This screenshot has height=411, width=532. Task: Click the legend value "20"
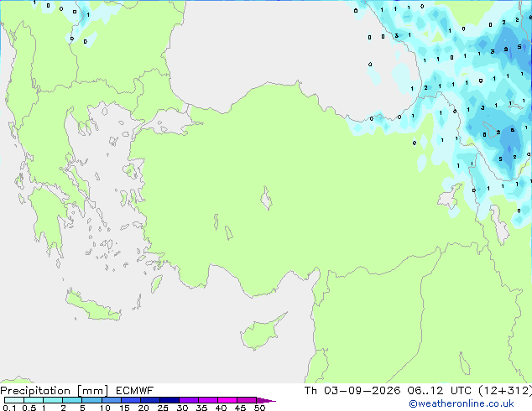(143, 408)
